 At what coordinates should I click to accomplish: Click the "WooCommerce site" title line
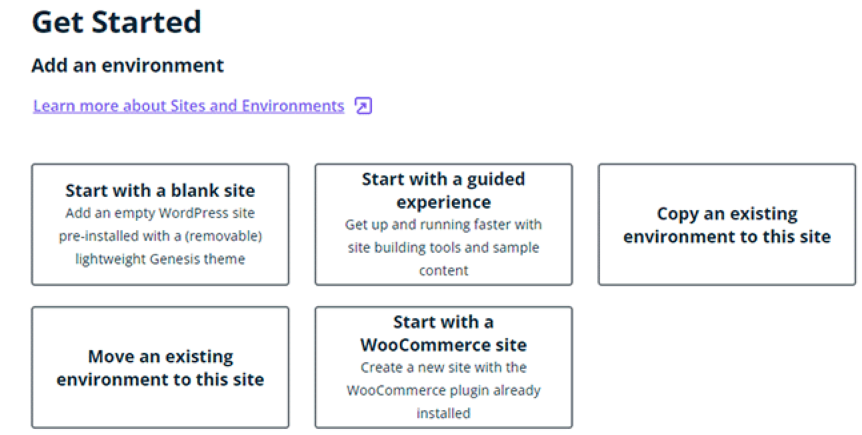pos(443,345)
